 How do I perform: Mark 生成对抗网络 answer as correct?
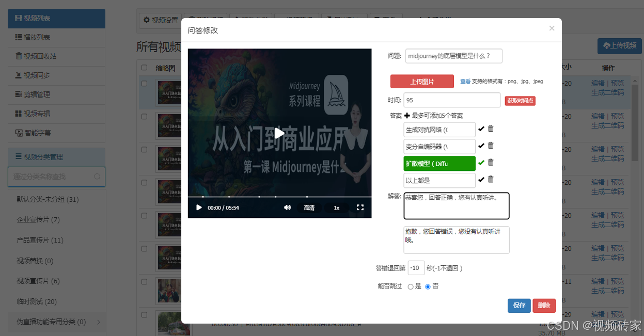[x=481, y=129]
